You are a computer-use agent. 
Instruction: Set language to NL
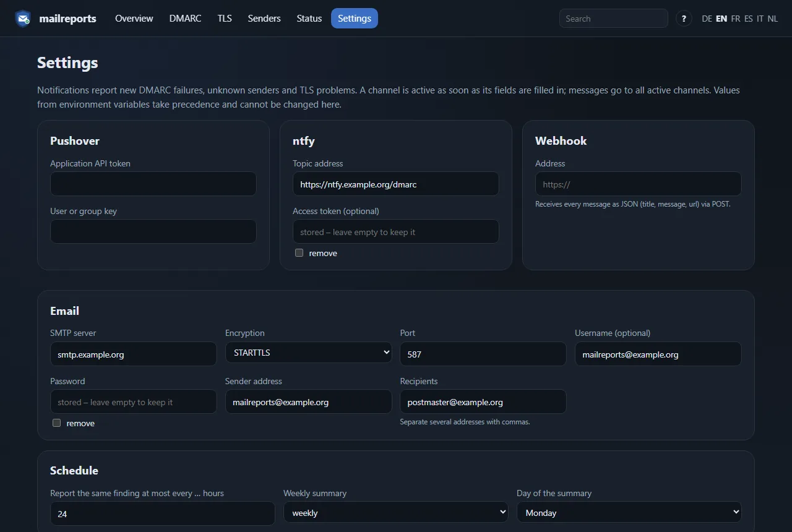(x=773, y=19)
